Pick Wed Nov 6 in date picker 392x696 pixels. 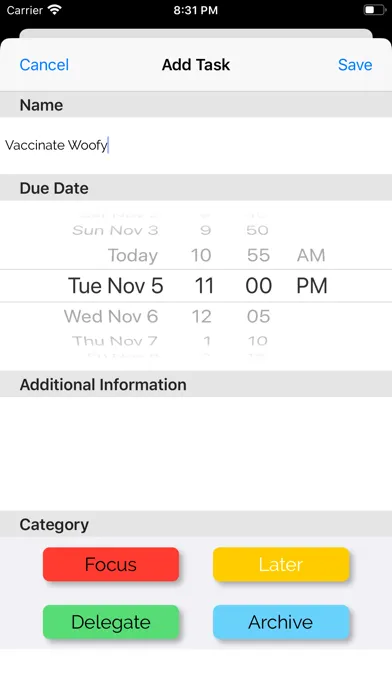coord(111,316)
